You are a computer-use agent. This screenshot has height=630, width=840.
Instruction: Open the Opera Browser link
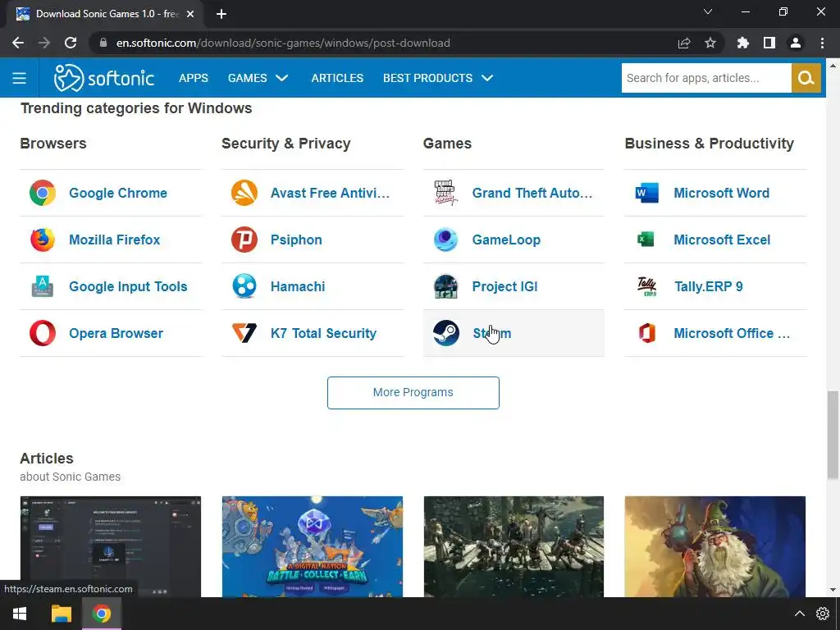(x=116, y=333)
